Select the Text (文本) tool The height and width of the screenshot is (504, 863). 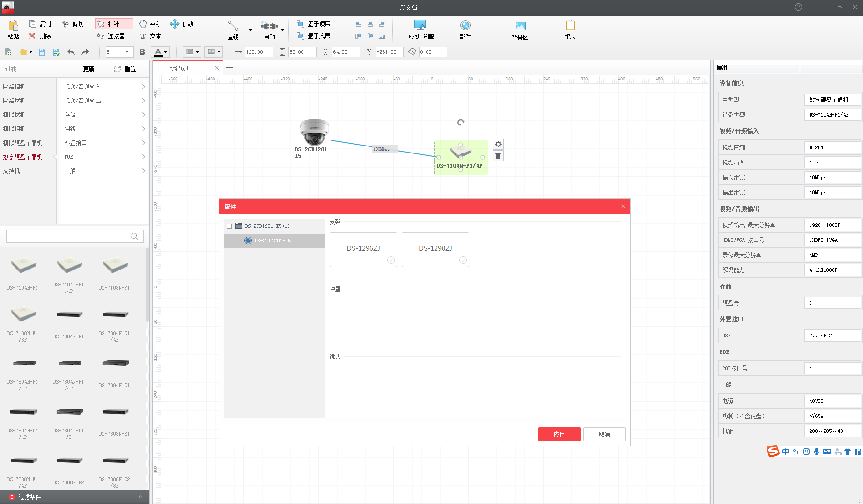(150, 36)
